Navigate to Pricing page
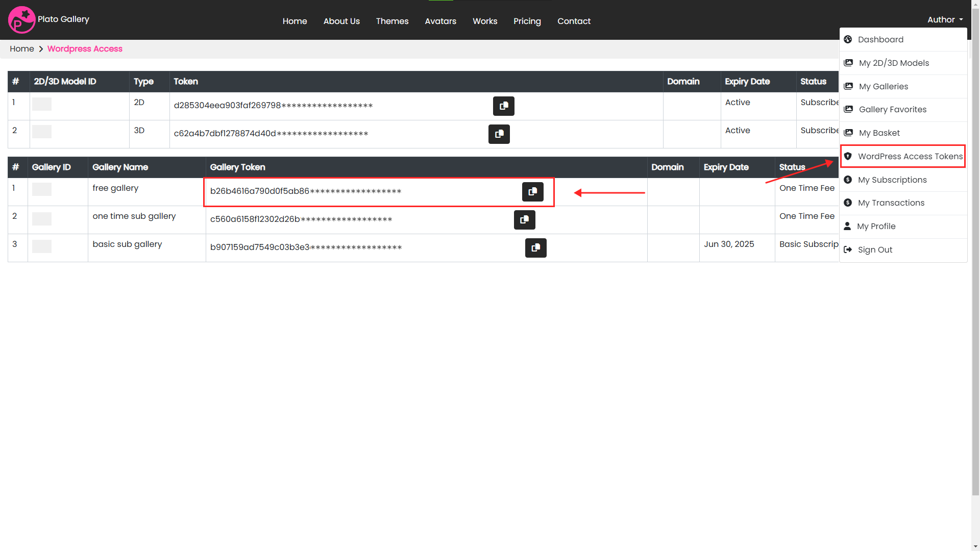The width and height of the screenshot is (980, 551). [x=527, y=21]
